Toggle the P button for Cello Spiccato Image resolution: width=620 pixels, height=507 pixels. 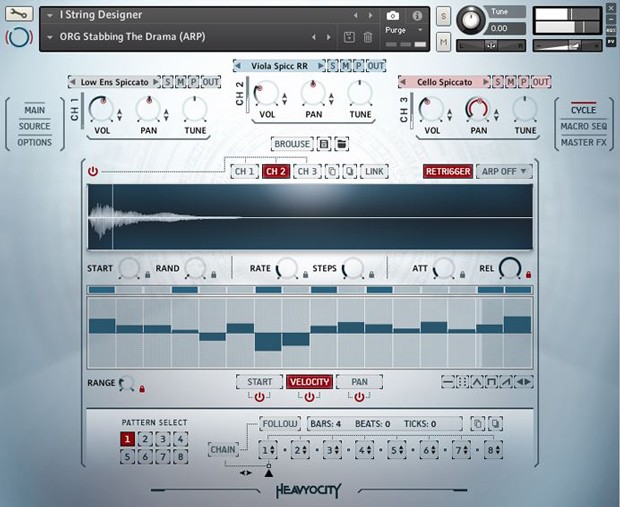point(523,82)
